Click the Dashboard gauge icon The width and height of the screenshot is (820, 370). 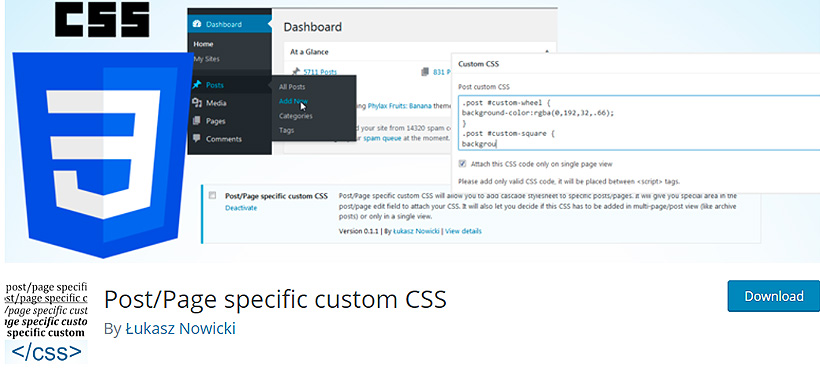(197, 24)
